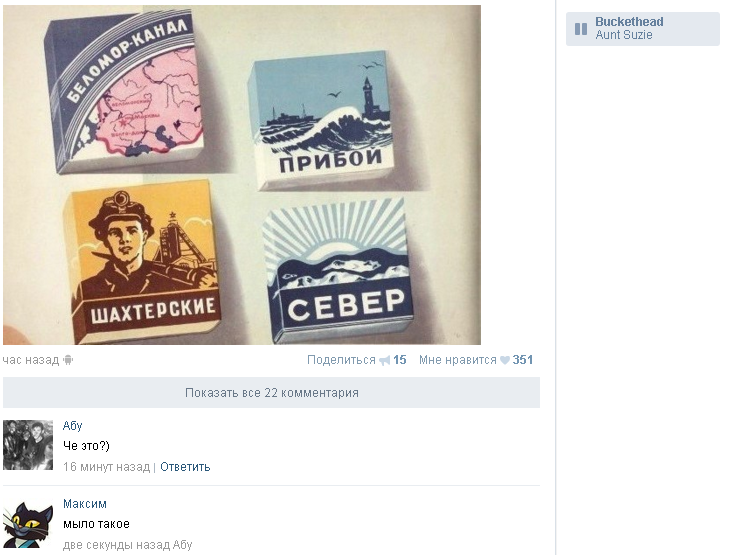
Task: Open Максим's profile name link
Action: (85, 503)
